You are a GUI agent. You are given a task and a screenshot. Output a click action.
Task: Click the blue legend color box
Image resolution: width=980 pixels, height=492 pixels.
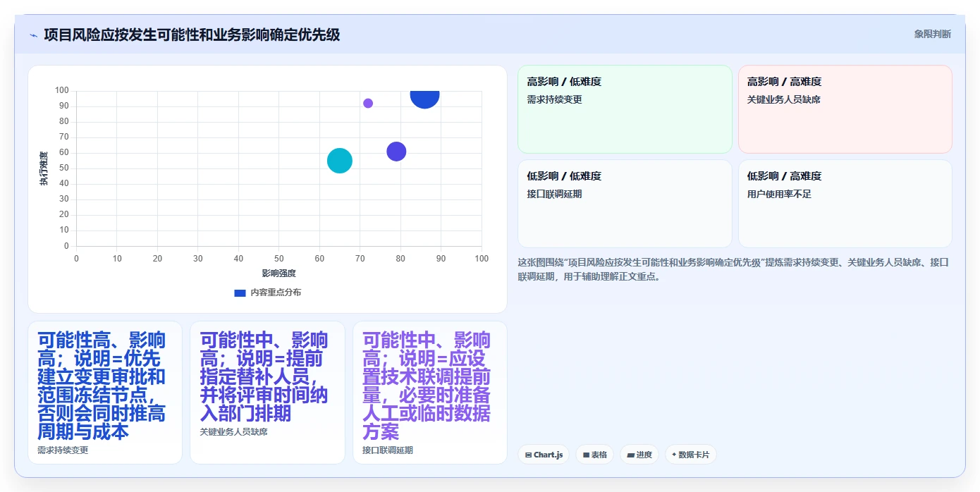(x=240, y=293)
